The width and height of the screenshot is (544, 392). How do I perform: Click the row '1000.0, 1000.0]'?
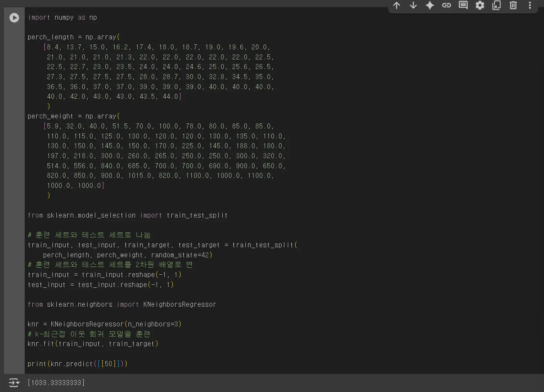coord(76,186)
